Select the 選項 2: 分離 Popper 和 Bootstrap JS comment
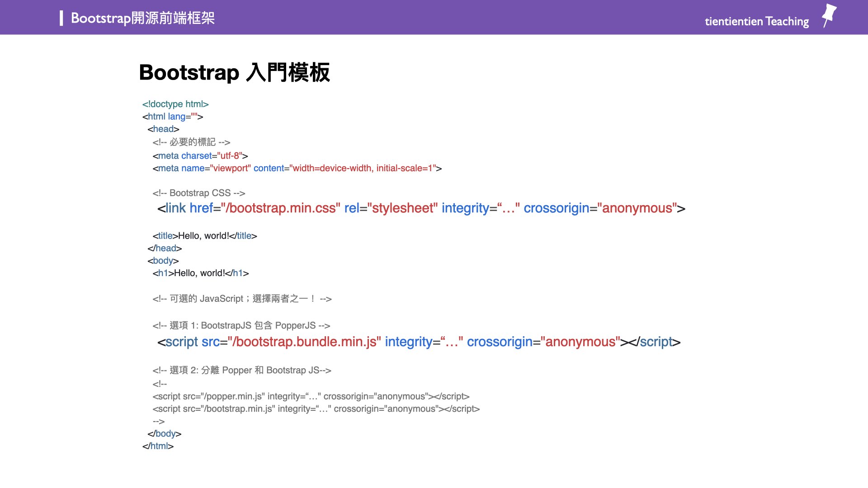Screen dimensions: 868x488 (x=242, y=370)
